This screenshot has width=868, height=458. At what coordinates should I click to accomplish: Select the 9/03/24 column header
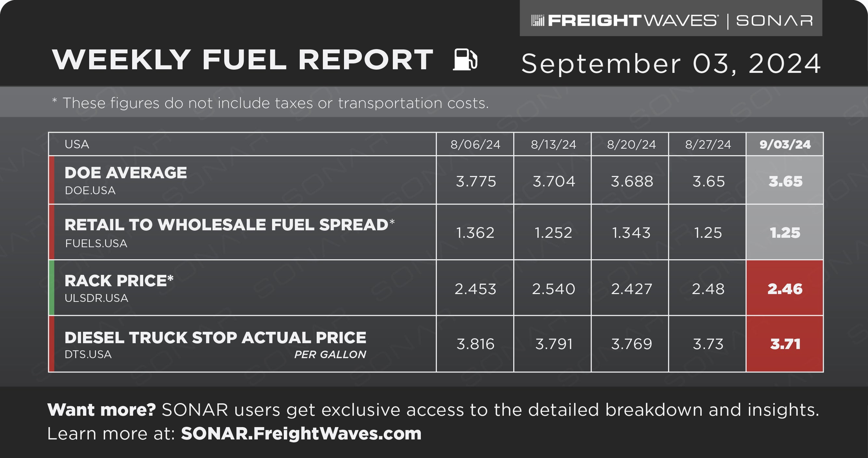[x=785, y=144]
